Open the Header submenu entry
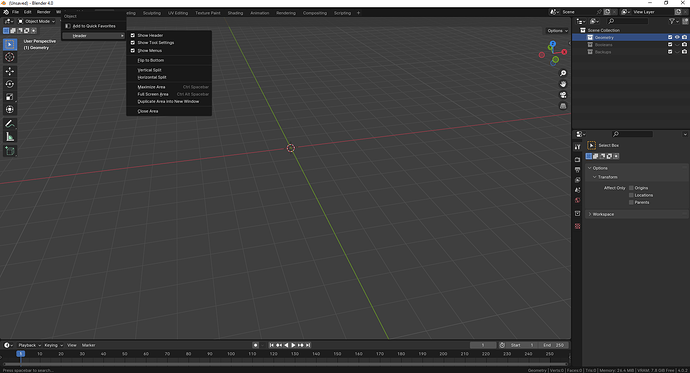The height and width of the screenshot is (373, 690). (94, 36)
